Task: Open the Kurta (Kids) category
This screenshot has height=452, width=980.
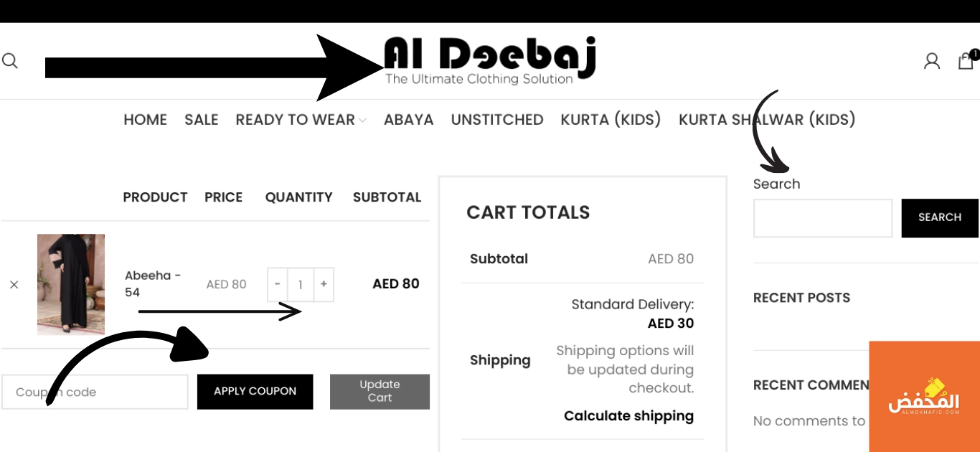Action: (611, 120)
